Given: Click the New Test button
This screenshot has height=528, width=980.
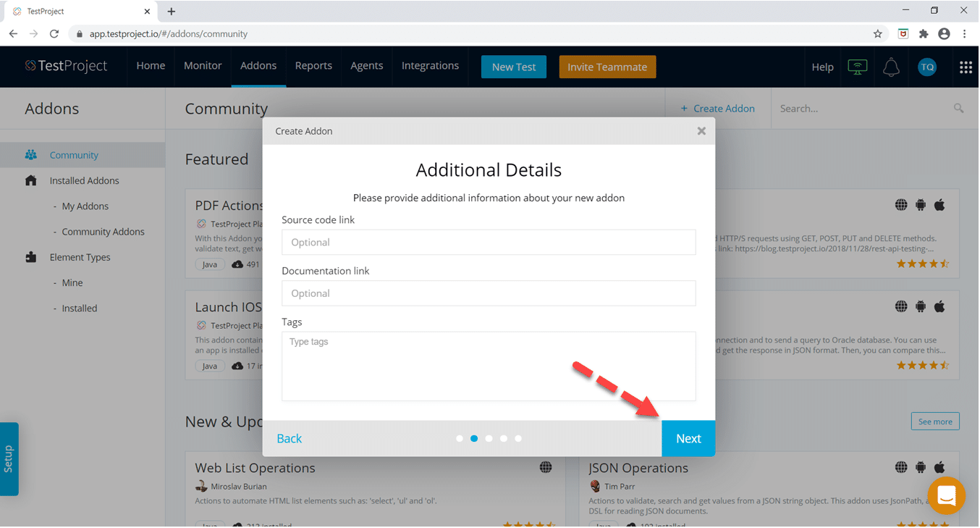Looking at the screenshot, I should click(x=514, y=67).
